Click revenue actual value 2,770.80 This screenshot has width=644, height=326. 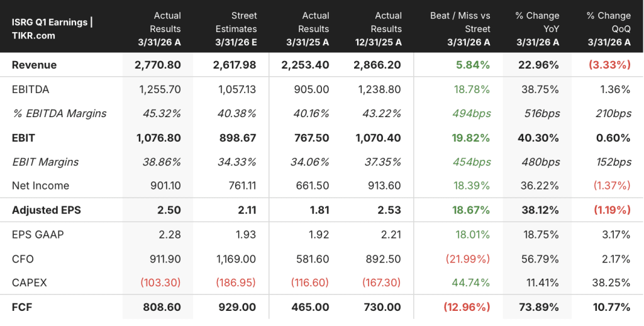click(158, 65)
